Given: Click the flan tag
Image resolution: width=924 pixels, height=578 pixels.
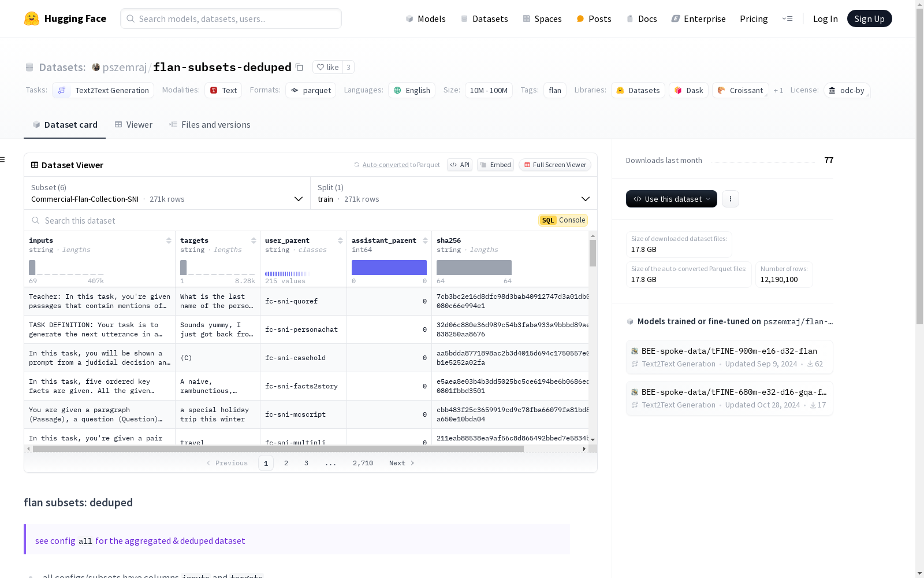Looking at the screenshot, I should (555, 90).
